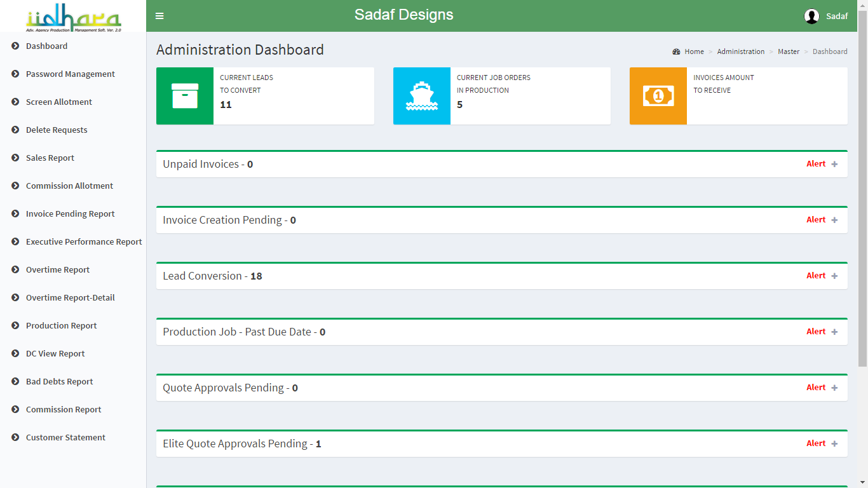Click the Home breadcrumb link
Viewport: 868px width, 488px height.
694,51
